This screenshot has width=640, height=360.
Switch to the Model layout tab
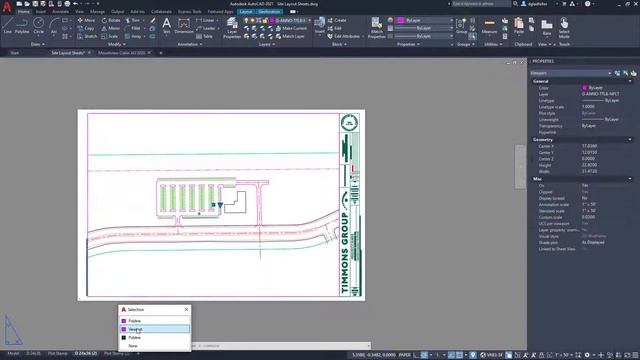coord(13,353)
